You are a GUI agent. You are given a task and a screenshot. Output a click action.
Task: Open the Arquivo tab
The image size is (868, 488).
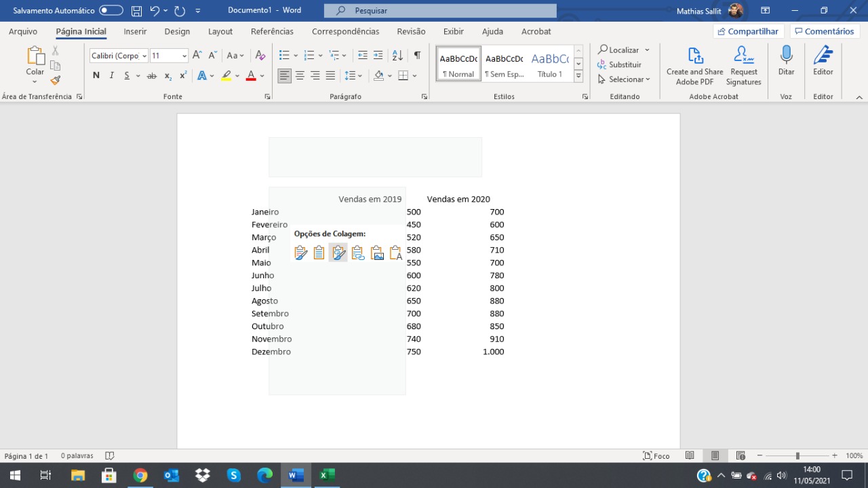pos(23,32)
